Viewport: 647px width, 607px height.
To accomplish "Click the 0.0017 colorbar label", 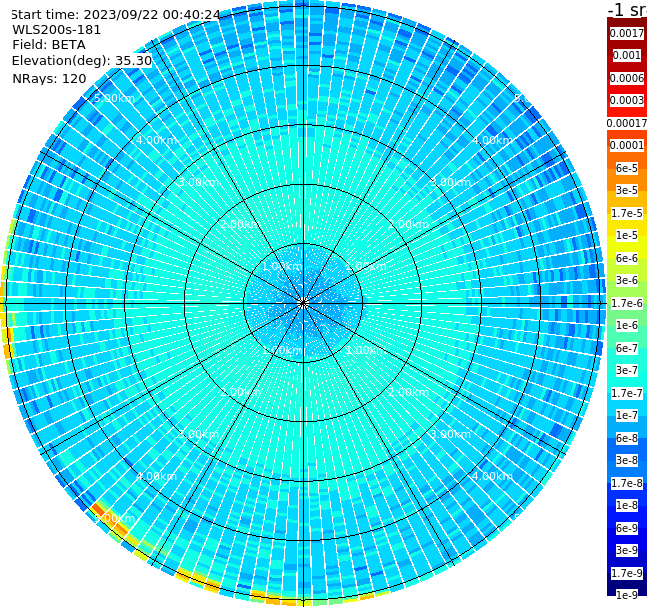I will 627,33.
